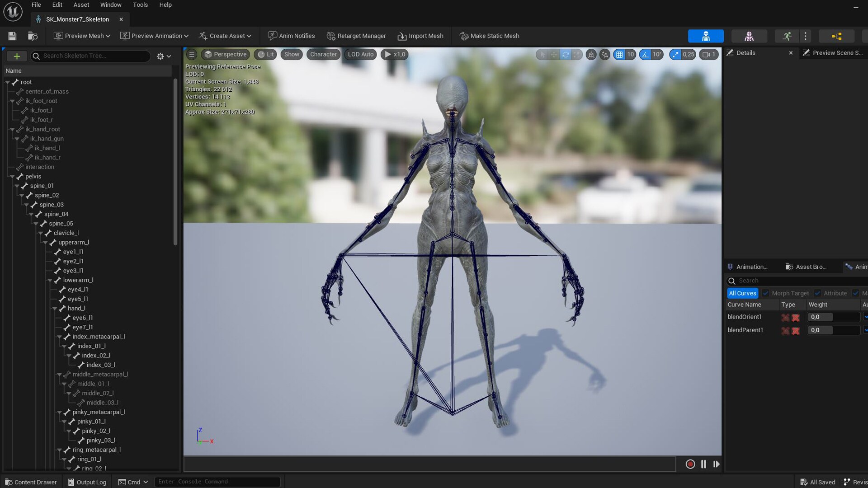This screenshot has width=868, height=488.
Task: Open the Retarget Manager
Action: [356, 36]
